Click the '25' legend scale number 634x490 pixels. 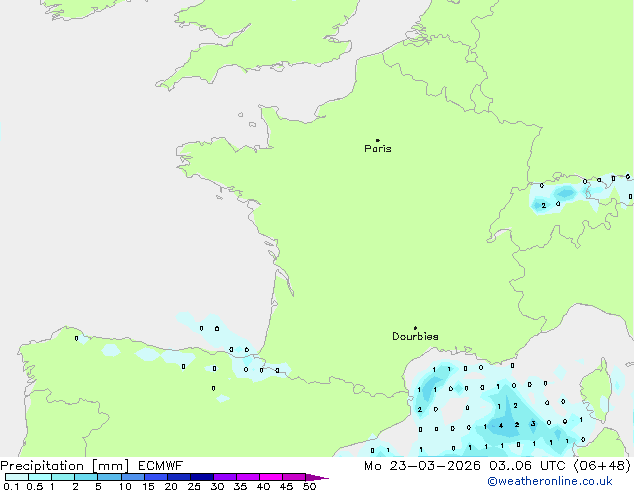pos(194,486)
